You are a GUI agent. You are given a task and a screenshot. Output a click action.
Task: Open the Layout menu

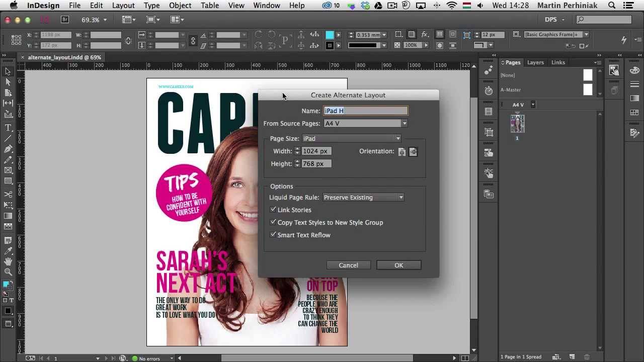pyautogui.click(x=123, y=6)
